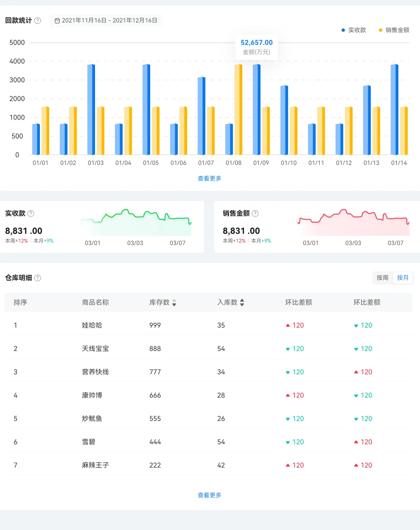Viewport: 420px width, 530px height.
Task: Click 入库数 value 42 in 麻辣王子 row
Action: pyautogui.click(x=221, y=465)
